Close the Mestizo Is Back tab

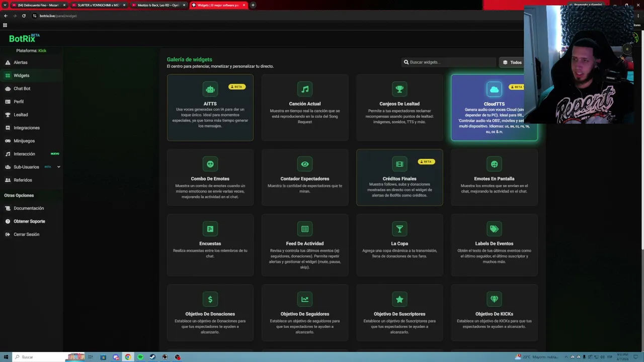(x=184, y=5)
